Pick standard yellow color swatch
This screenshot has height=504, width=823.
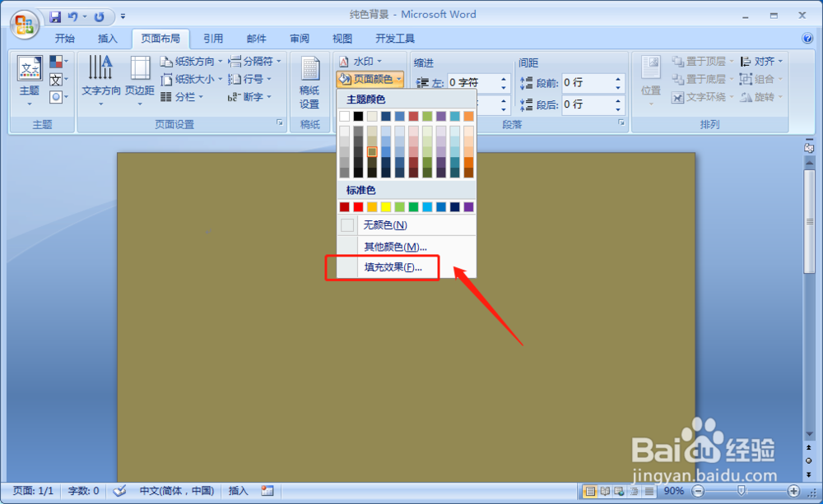386,207
